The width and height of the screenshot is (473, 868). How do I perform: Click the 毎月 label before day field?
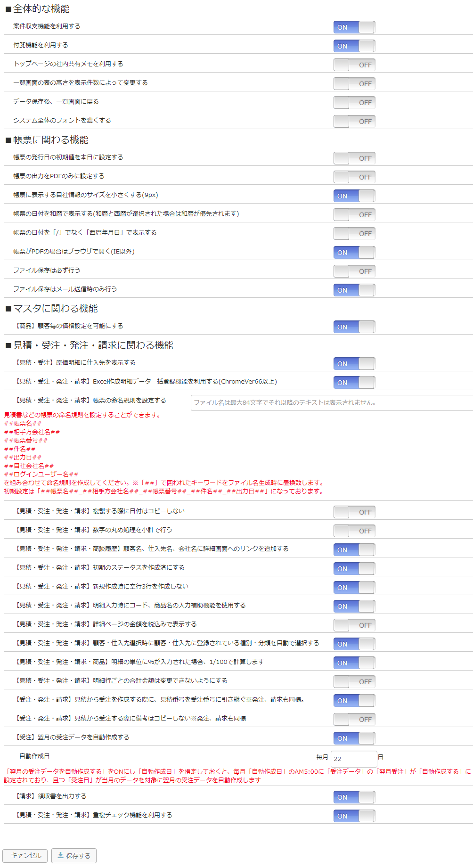pos(322,757)
